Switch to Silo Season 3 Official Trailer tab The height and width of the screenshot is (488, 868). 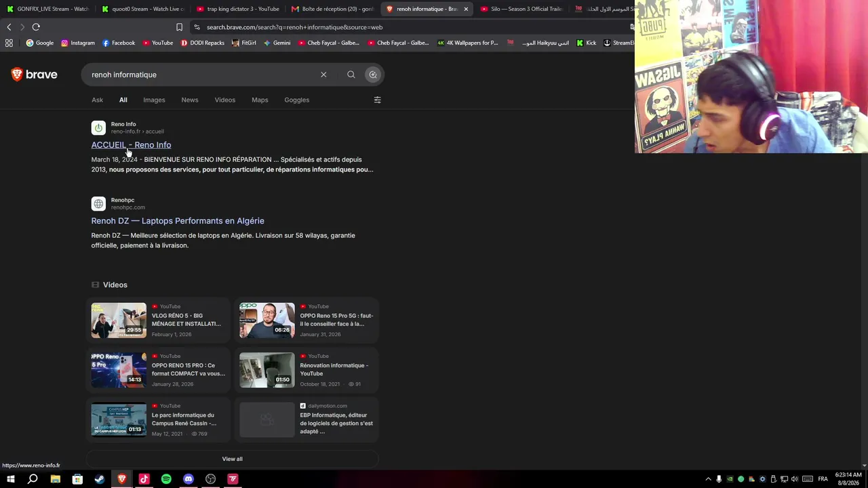[x=521, y=9]
